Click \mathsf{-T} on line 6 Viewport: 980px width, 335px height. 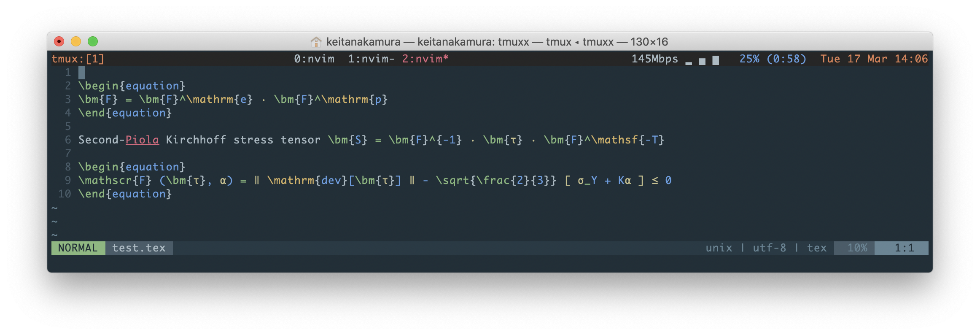pyautogui.click(x=628, y=140)
